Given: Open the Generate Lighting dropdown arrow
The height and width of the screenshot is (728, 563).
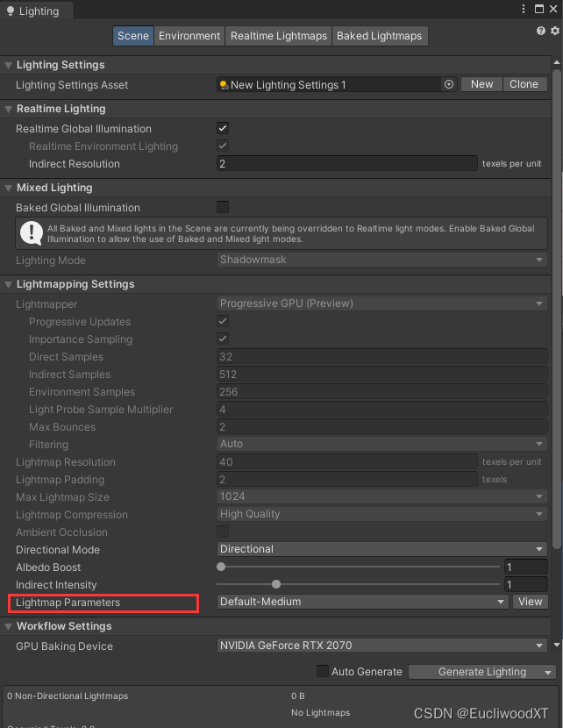Looking at the screenshot, I should coord(548,672).
